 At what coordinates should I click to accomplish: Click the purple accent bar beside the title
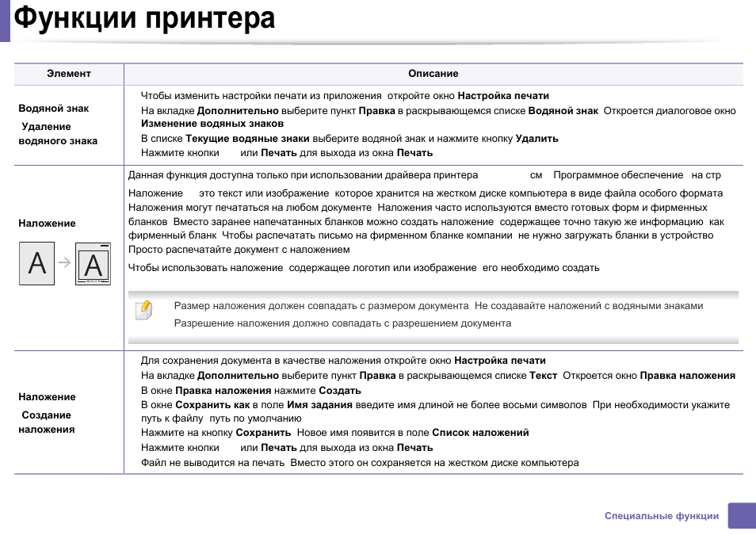point(6,19)
